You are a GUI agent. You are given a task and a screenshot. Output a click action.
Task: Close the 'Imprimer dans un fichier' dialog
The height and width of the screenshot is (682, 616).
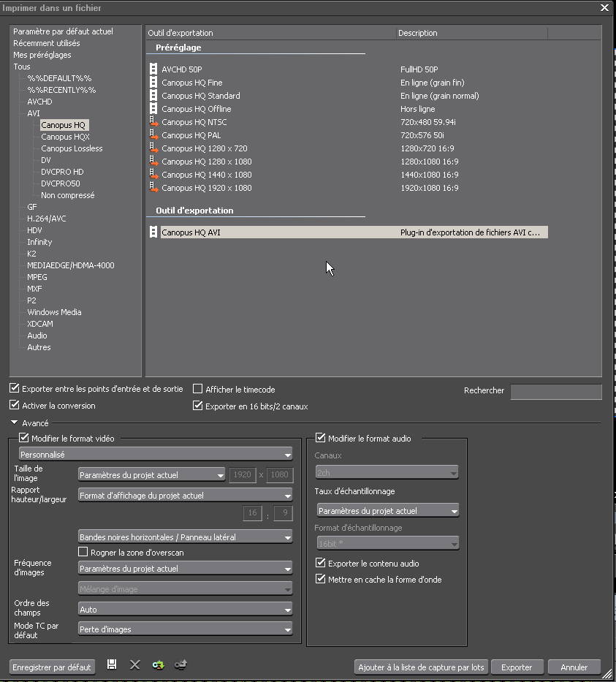point(604,7)
